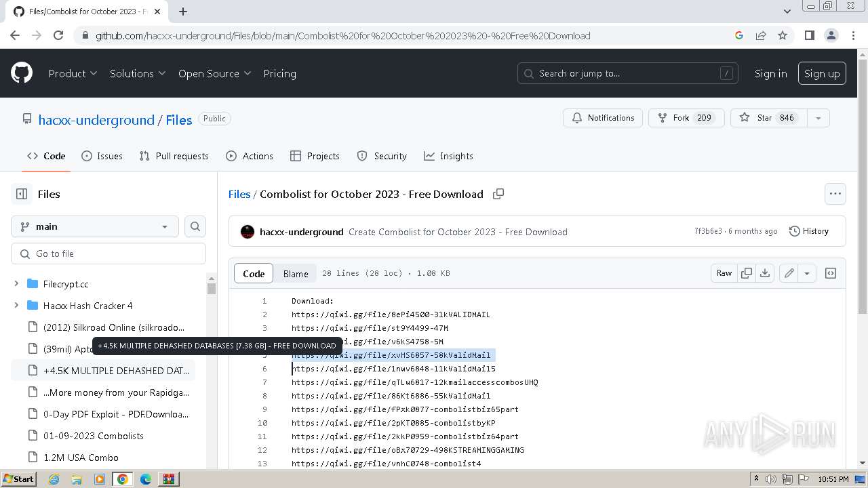The image size is (868, 488).
Task: Click the file tree scrollbar thumb
Action: pos(212,288)
